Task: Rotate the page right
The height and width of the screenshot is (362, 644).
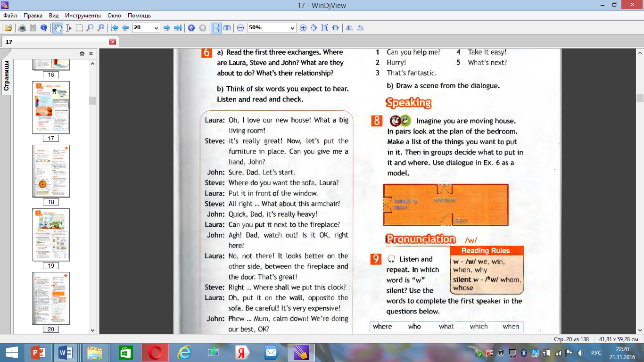Action: (360, 28)
